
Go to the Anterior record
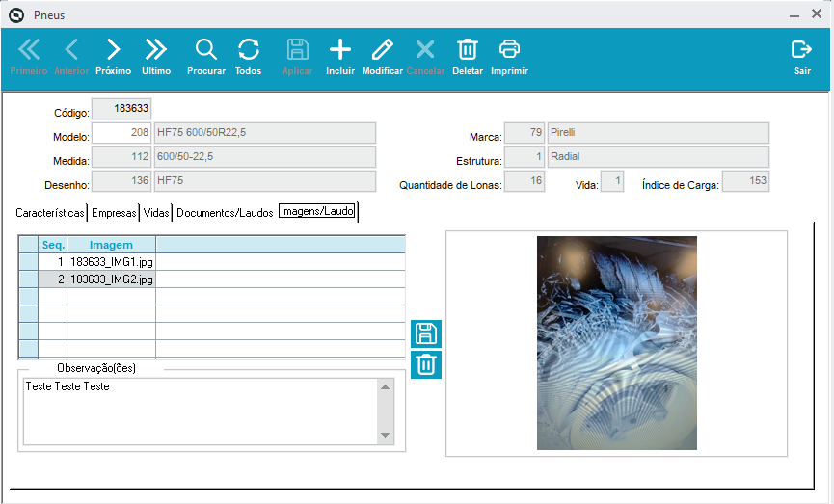[x=71, y=56]
